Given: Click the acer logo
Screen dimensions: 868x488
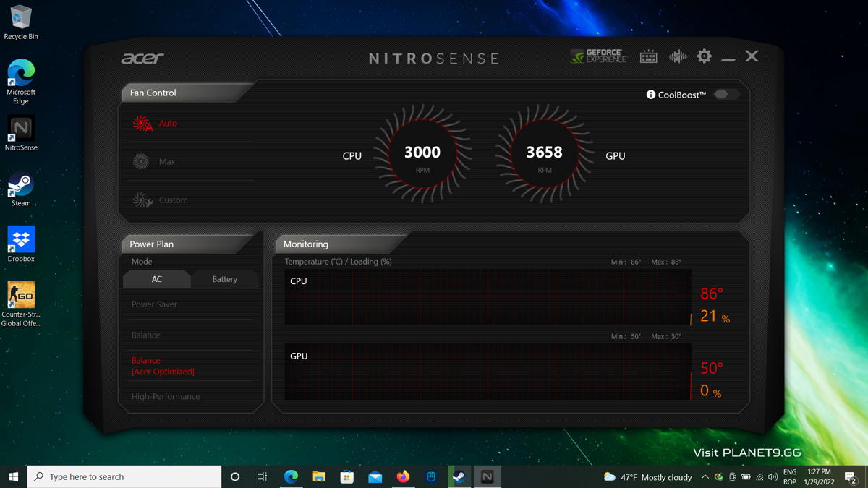Looking at the screenshot, I should click(x=142, y=58).
